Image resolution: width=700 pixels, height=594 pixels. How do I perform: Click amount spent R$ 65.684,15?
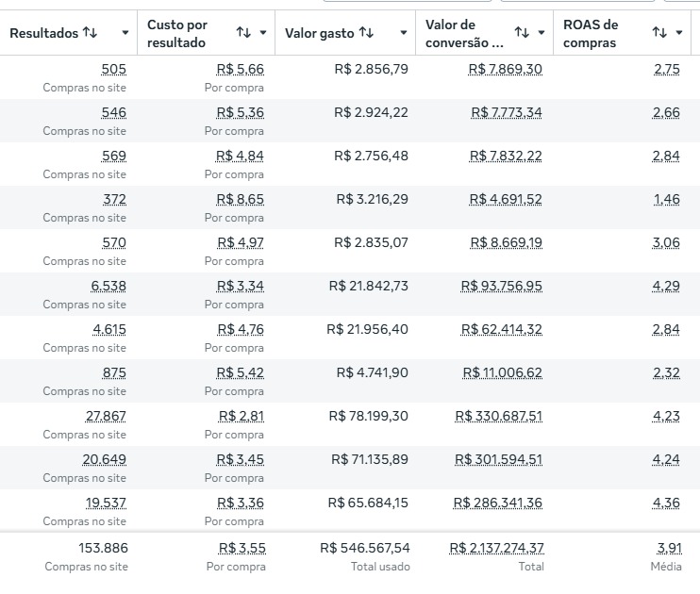point(368,503)
